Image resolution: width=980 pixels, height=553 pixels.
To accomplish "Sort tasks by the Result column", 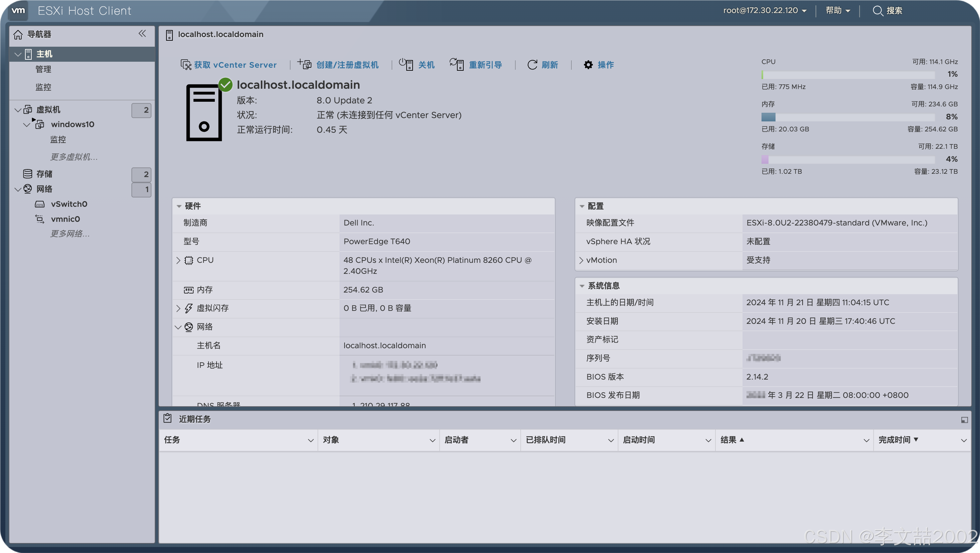I will click(728, 440).
